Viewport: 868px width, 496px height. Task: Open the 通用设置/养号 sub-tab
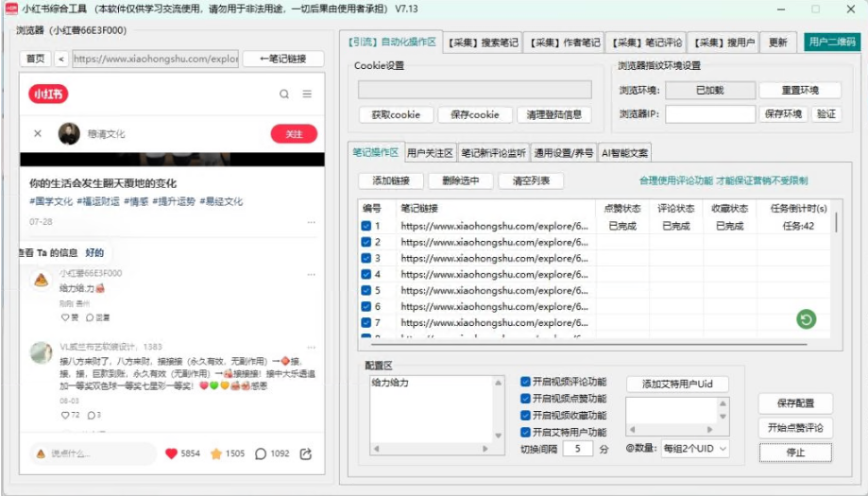(x=564, y=153)
